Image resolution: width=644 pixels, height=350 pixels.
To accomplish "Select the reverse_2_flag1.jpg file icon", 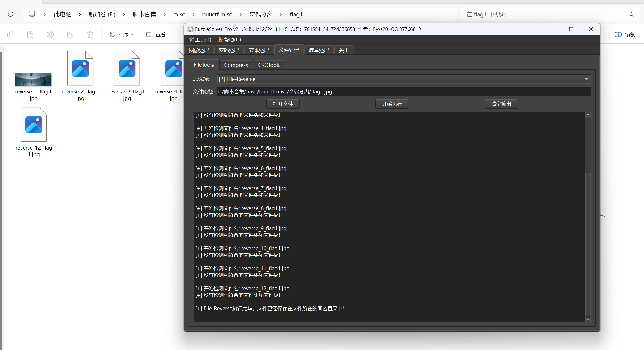I will tap(80, 68).
